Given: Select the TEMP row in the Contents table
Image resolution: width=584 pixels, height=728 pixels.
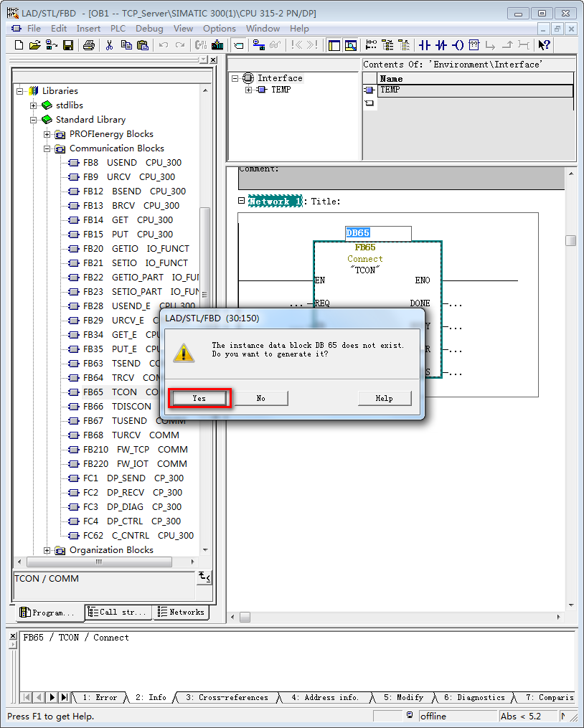Looking at the screenshot, I should (x=475, y=90).
